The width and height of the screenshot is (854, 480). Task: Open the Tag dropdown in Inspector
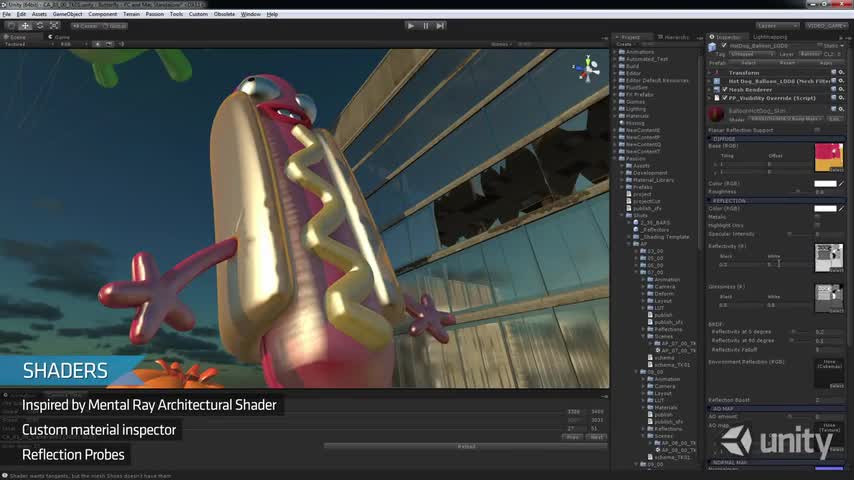752,54
